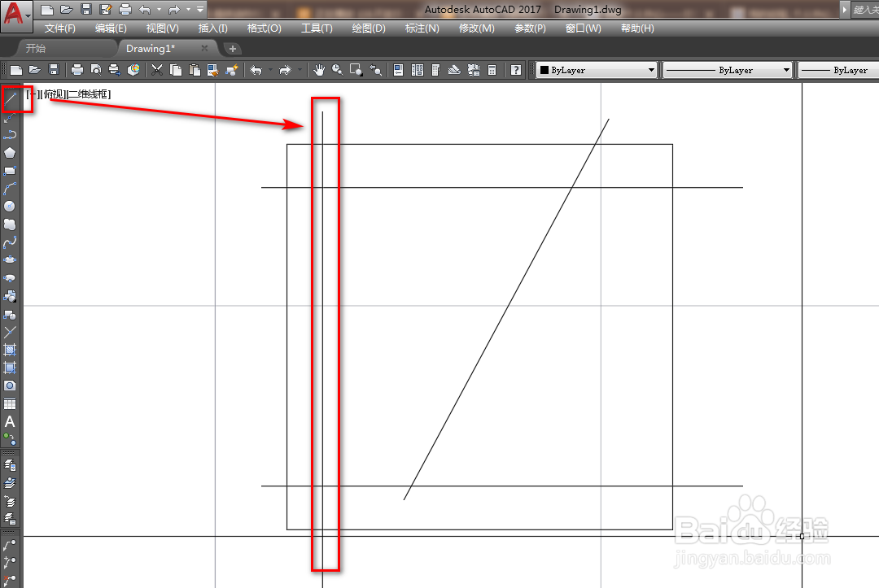Click the Make Block tool
The width and height of the screenshot is (879, 588).
click(10, 314)
